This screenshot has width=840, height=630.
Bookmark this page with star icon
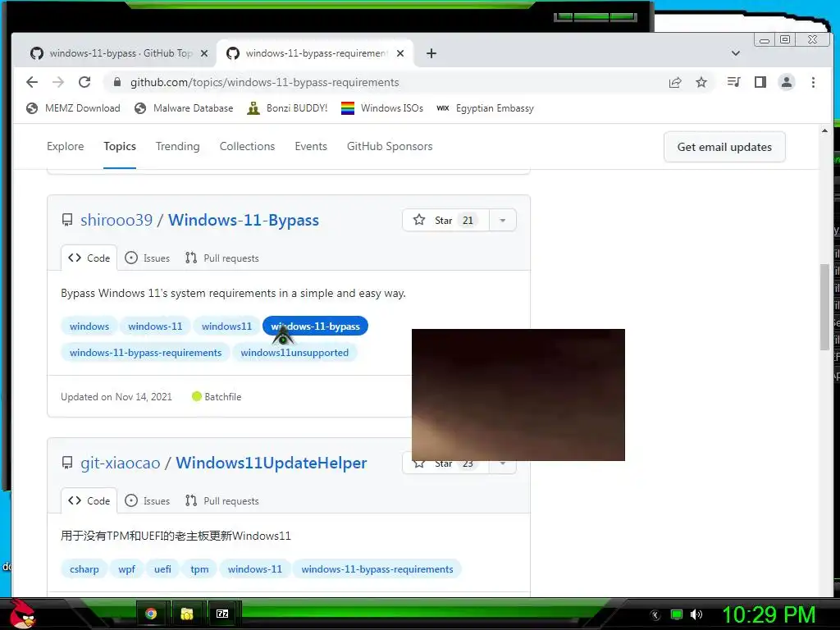[701, 82]
